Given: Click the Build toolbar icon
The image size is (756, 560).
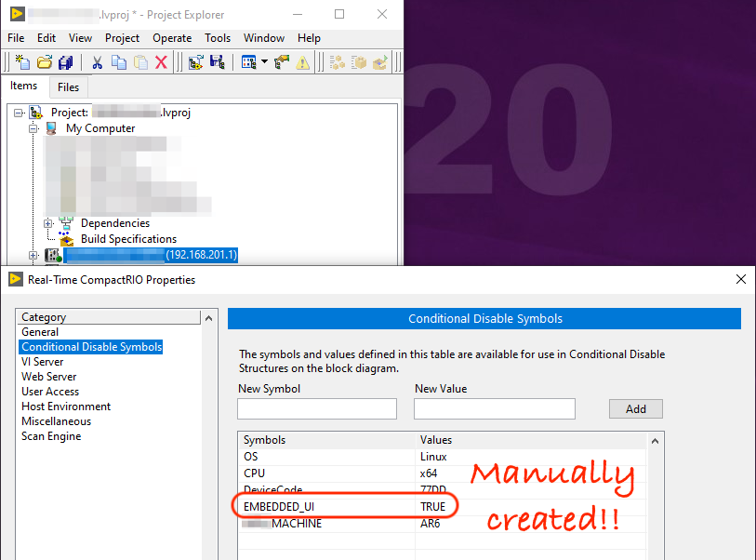Looking at the screenshot, I should coord(359,62).
